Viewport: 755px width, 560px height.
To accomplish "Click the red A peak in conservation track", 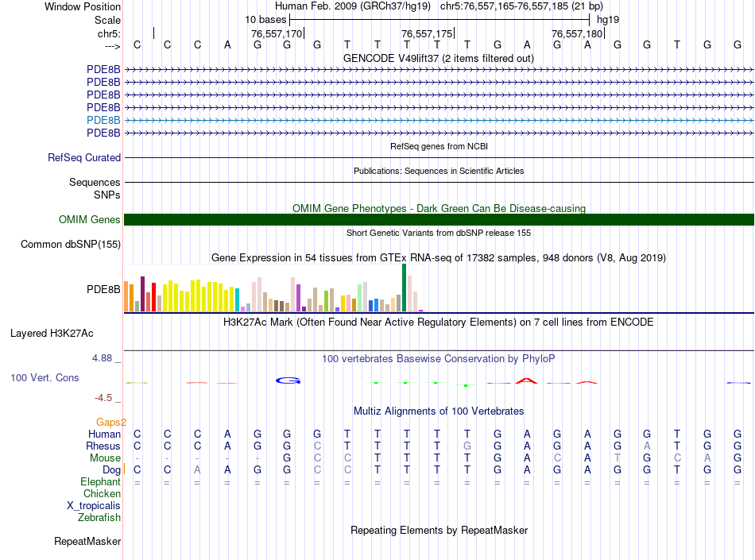I will click(x=526, y=380).
